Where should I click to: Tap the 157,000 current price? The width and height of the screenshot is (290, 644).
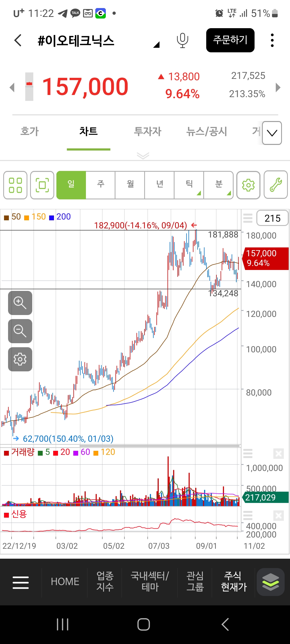pyautogui.click(x=85, y=86)
